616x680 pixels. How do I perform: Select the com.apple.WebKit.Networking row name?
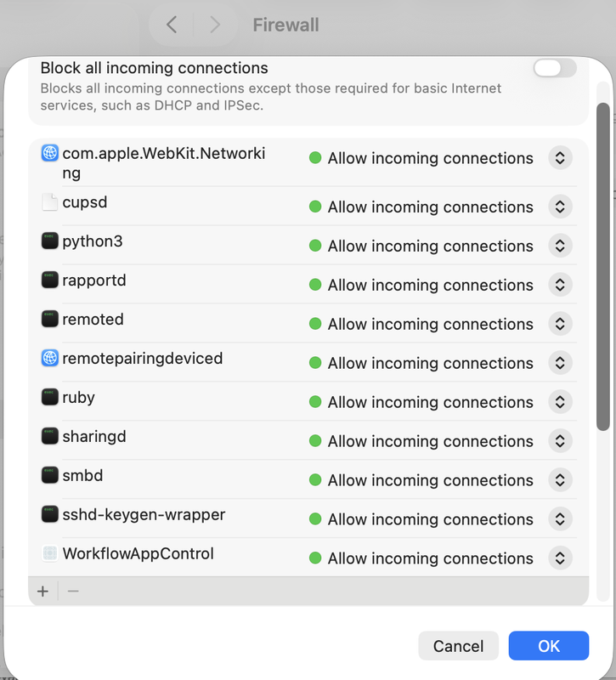tap(164, 163)
